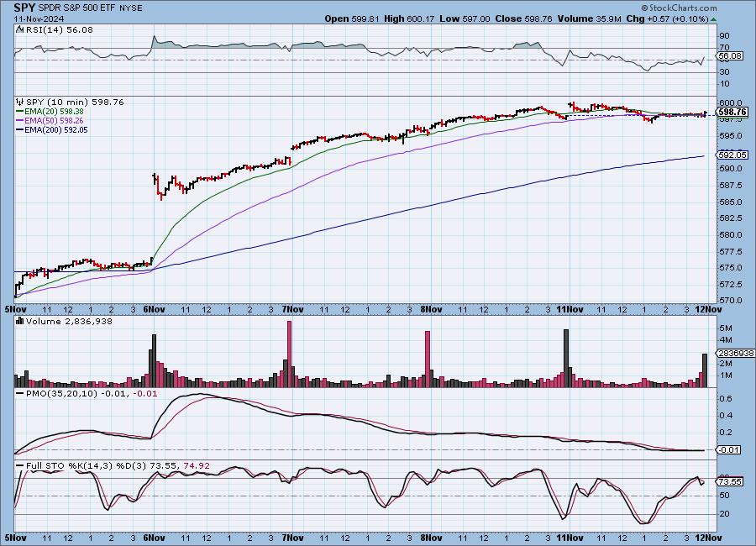
Task: Click the 2836938 volume tag on axis
Action: tap(736, 354)
